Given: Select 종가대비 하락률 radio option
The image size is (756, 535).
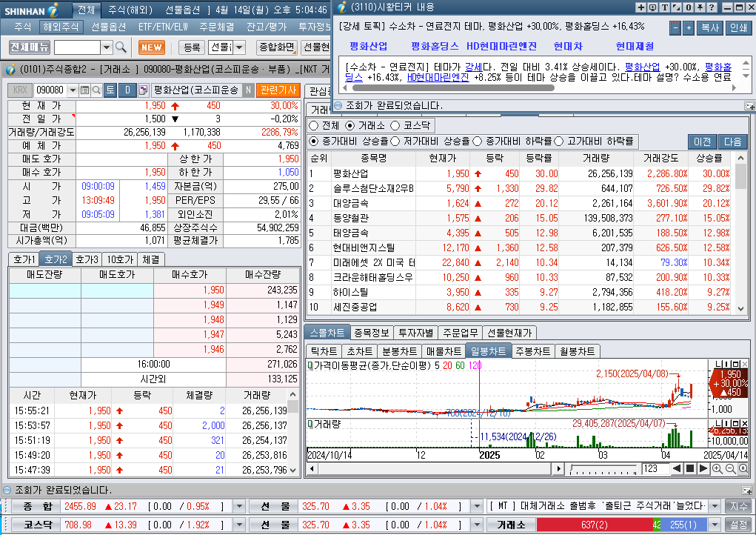Looking at the screenshot, I should point(478,142).
